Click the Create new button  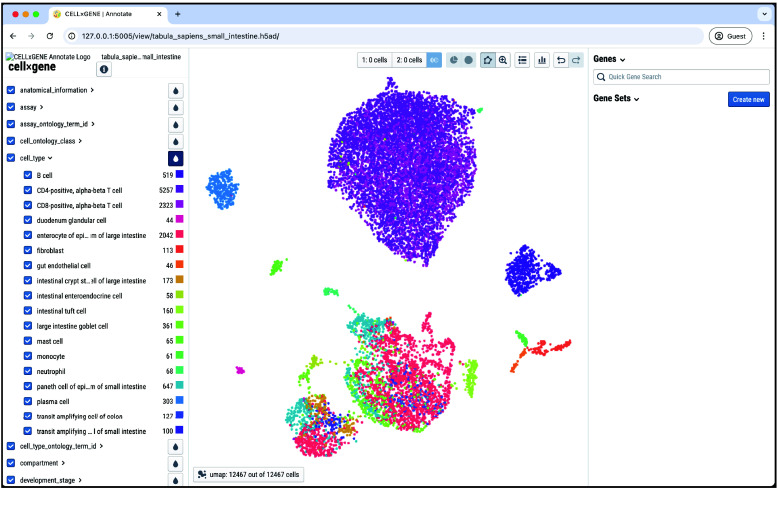tap(748, 99)
